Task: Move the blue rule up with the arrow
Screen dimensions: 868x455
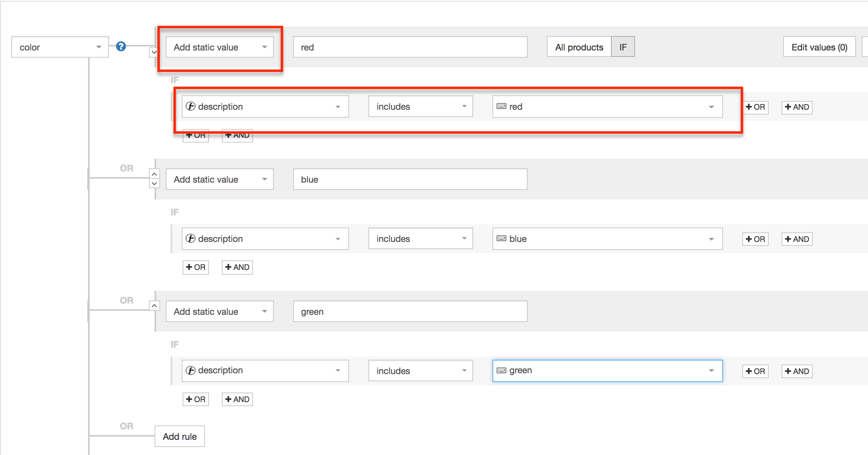Action: pyautogui.click(x=154, y=174)
